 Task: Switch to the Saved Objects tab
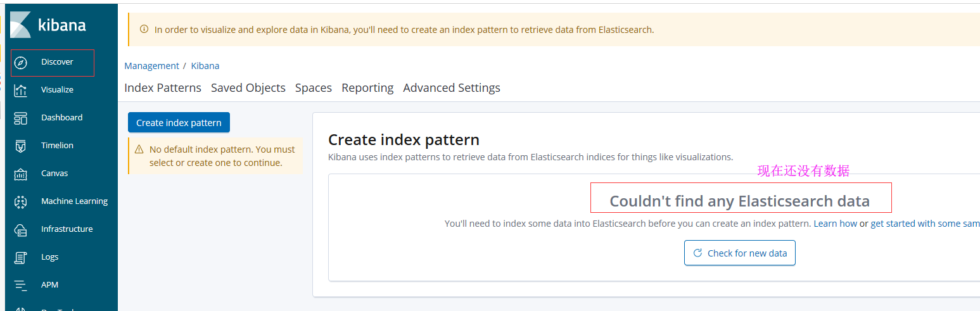248,88
